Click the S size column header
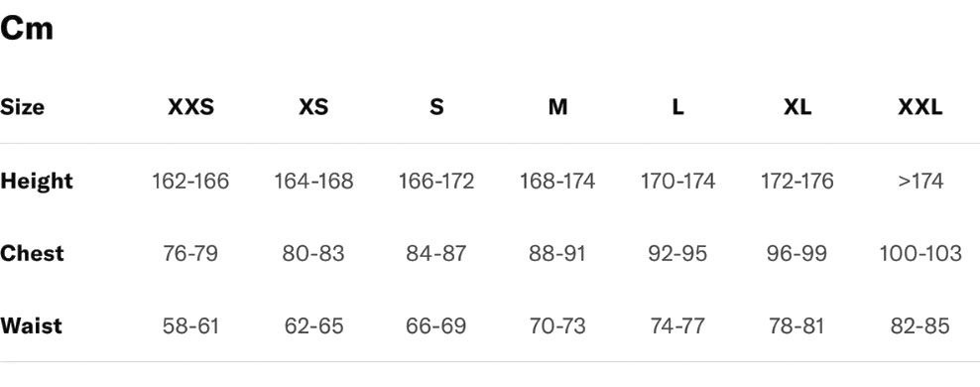Screen dimensions: 980x387 point(436,107)
